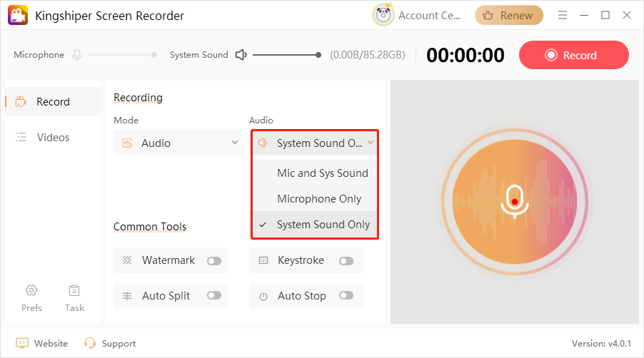Screen dimensions: 644x358
Task: Click the Keystroke keyboard icon
Action: tap(263, 260)
